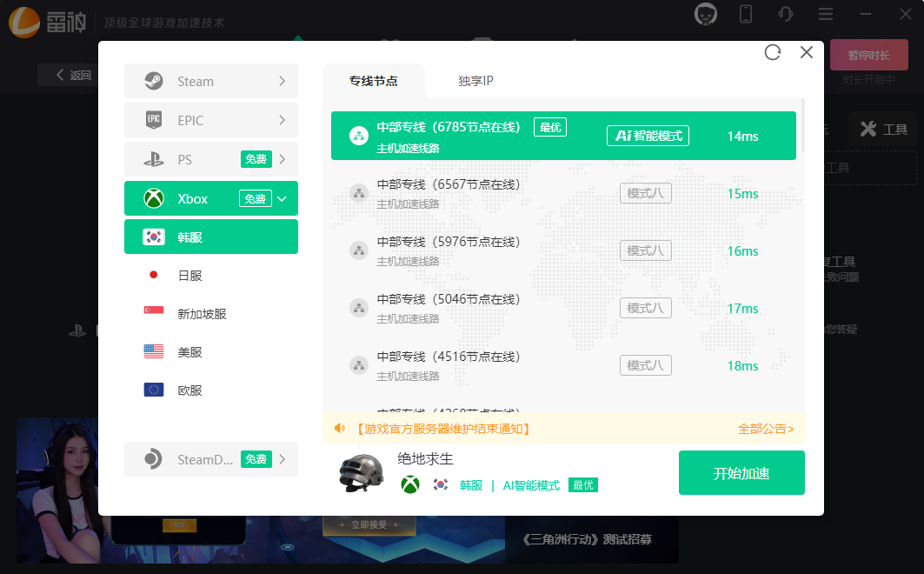Click 模式八 button on 16ms row
Viewport: 924px width, 574px height.
pos(645,250)
